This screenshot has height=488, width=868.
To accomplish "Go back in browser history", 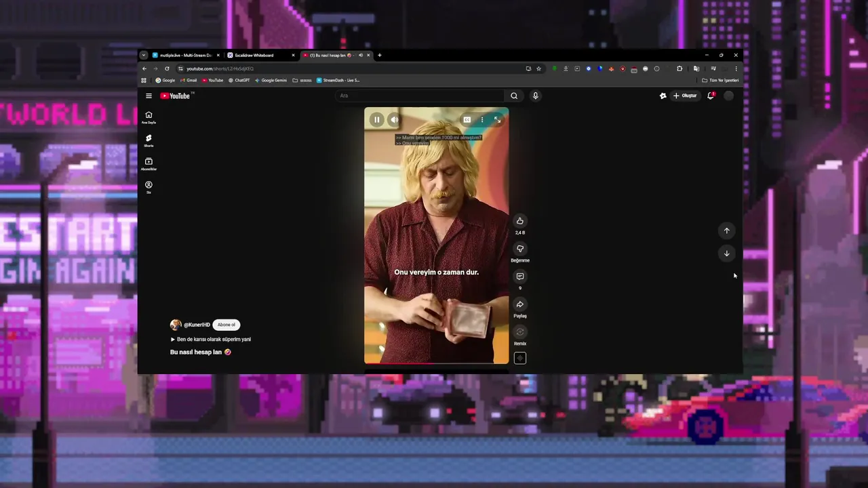I will [144, 68].
